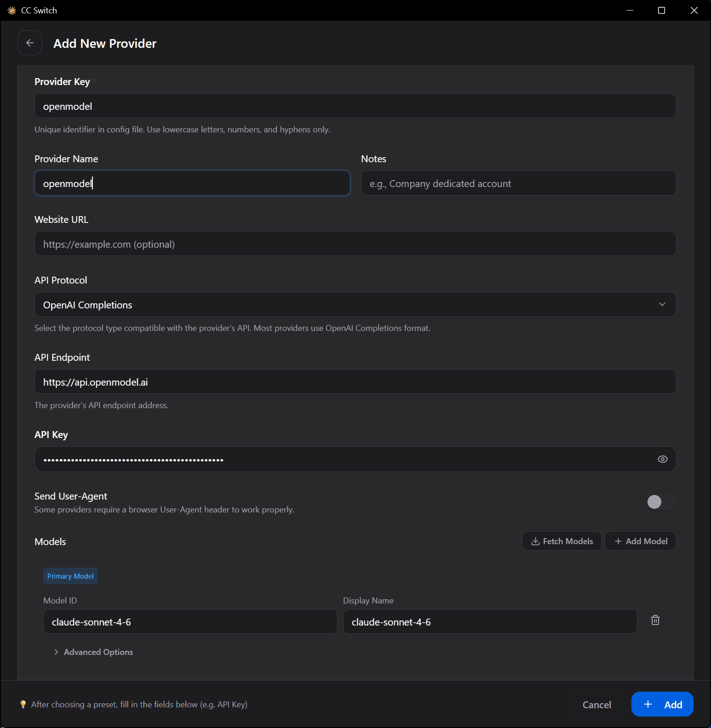Click the Send User-Agent label
711x728 pixels.
[71, 496]
